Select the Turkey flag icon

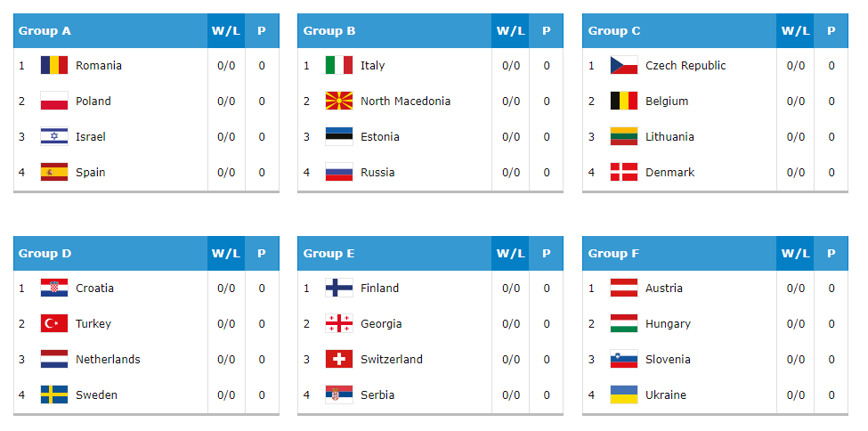[54, 323]
